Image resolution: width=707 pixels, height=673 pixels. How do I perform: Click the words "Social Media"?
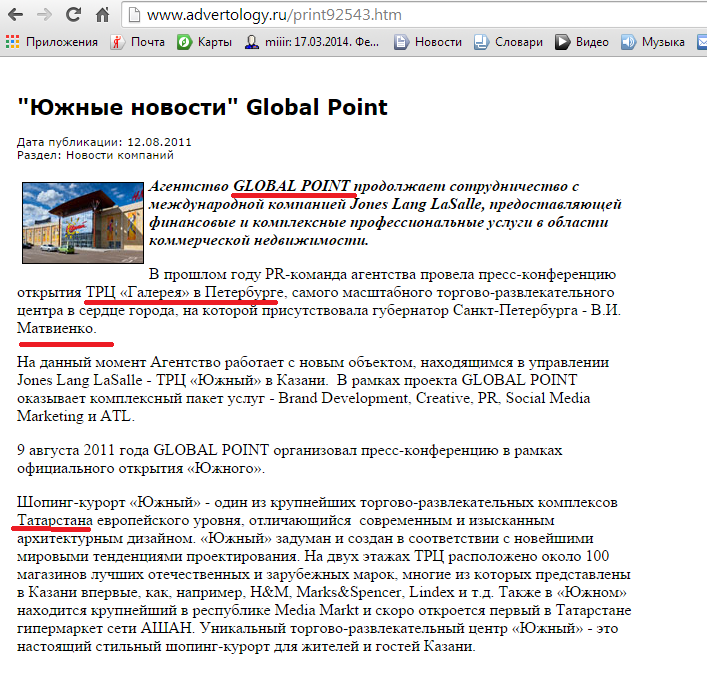[547, 398]
